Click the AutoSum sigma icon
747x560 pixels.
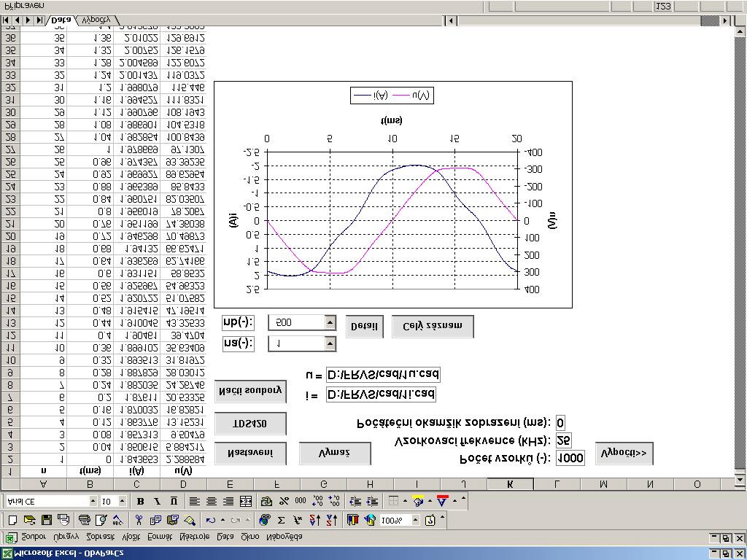click(x=281, y=520)
